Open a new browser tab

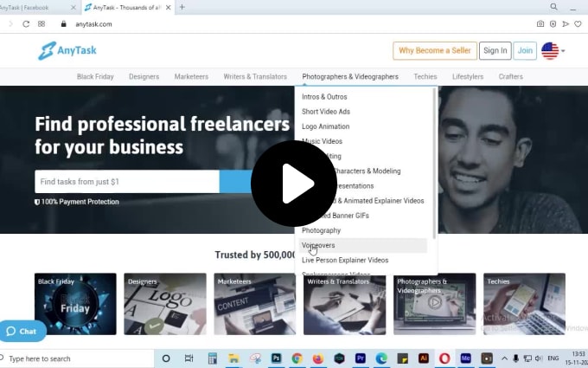(x=182, y=7)
